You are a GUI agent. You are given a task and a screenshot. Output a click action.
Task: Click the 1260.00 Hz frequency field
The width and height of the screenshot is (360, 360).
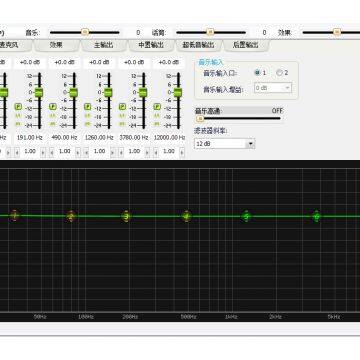pos(99,137)
